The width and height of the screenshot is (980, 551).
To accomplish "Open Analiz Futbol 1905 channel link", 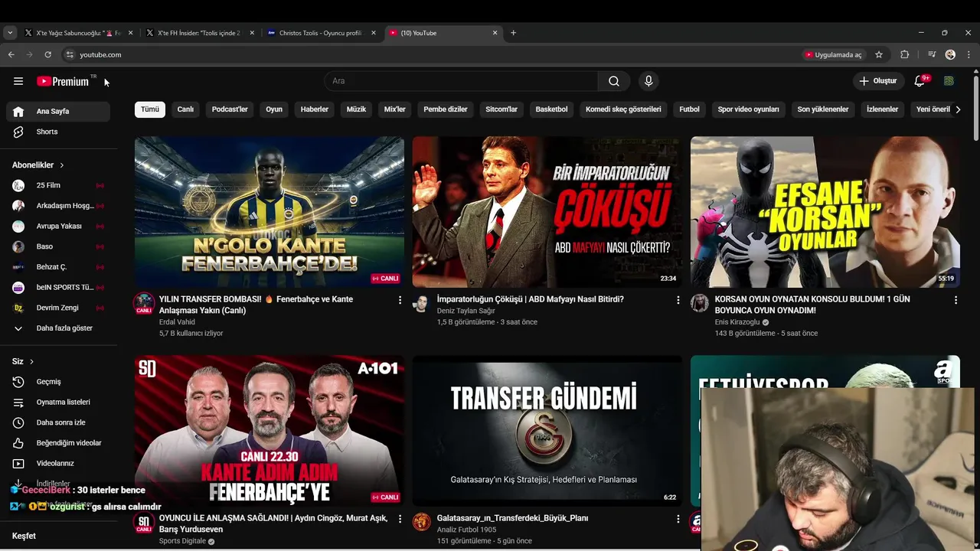I will [466, 530].
